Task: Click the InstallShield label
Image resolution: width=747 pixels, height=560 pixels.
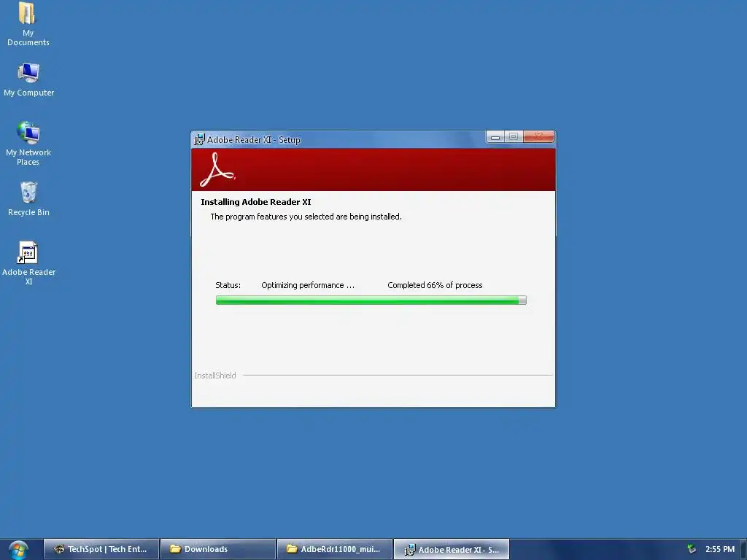Action: 215,376
